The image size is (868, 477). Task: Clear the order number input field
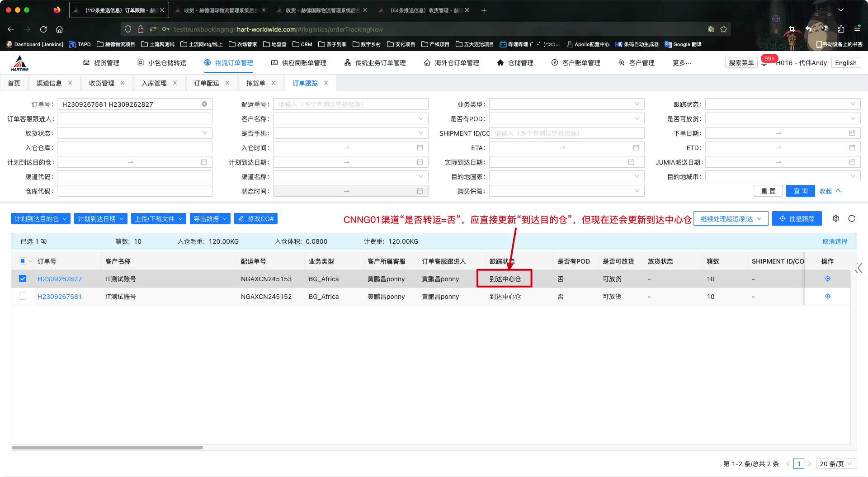pyautogui.click(x=204, y=104)
